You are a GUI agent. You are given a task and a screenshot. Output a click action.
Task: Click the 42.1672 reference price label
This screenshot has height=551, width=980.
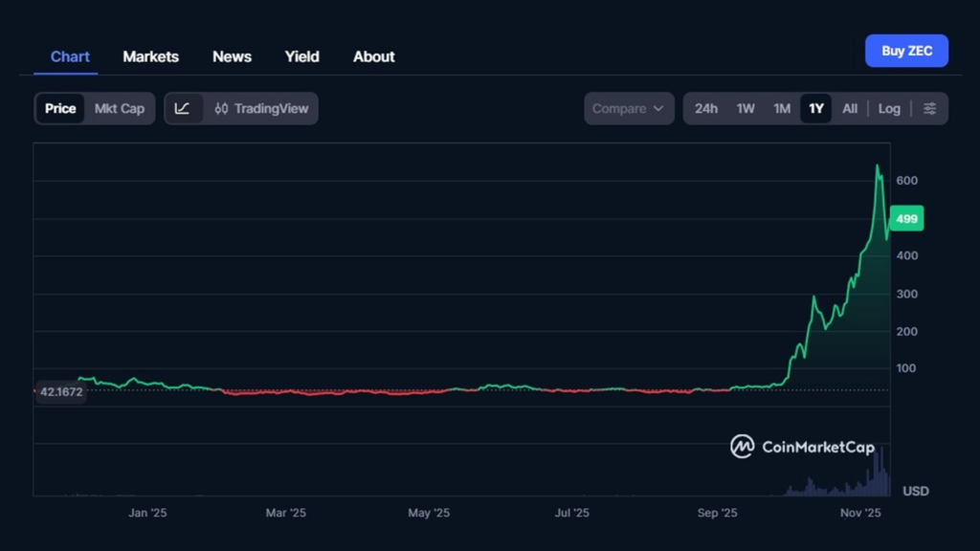[x=60, y=391]
